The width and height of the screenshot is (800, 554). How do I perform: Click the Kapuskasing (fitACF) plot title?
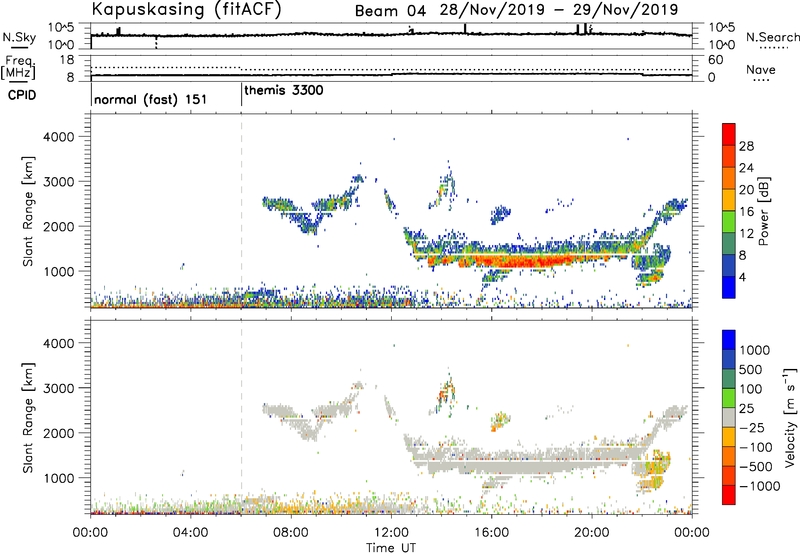187,10
